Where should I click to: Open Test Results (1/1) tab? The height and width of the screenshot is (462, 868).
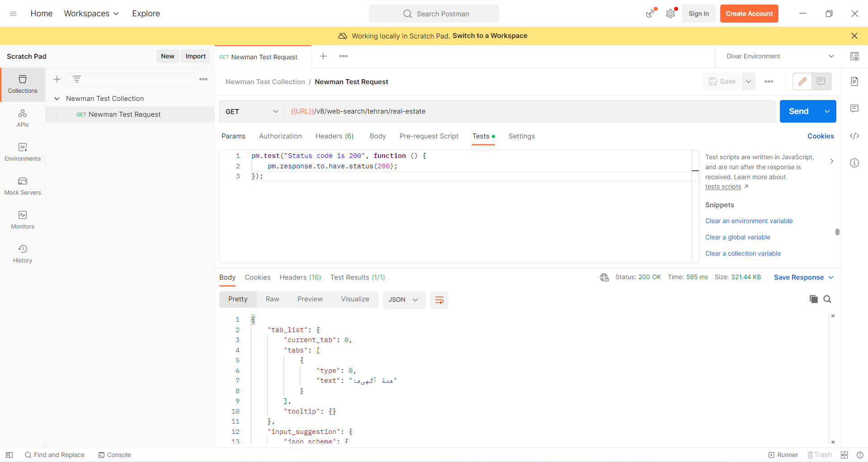(358, 277)
